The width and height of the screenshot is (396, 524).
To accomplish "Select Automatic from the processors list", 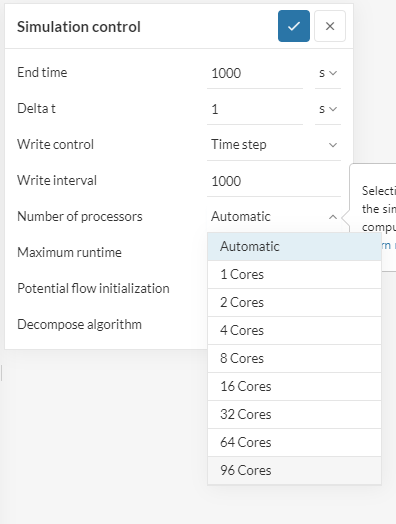I will coord(294,247).
